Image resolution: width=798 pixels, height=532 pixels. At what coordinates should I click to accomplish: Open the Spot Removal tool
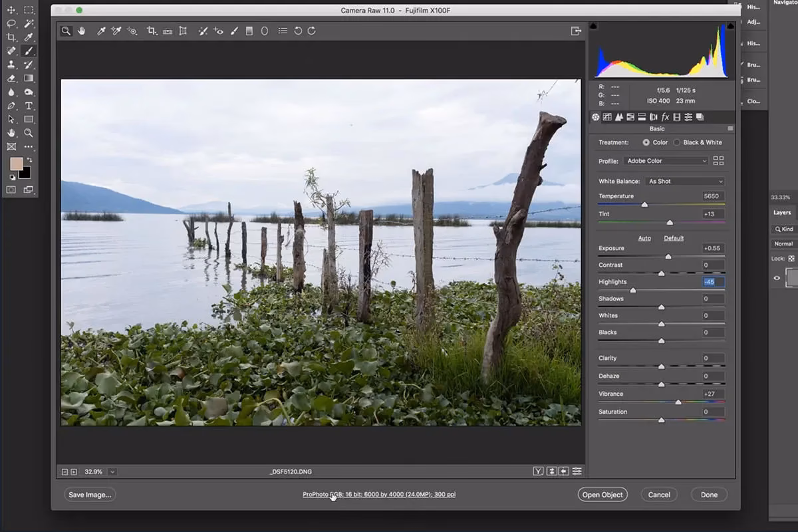203,31
